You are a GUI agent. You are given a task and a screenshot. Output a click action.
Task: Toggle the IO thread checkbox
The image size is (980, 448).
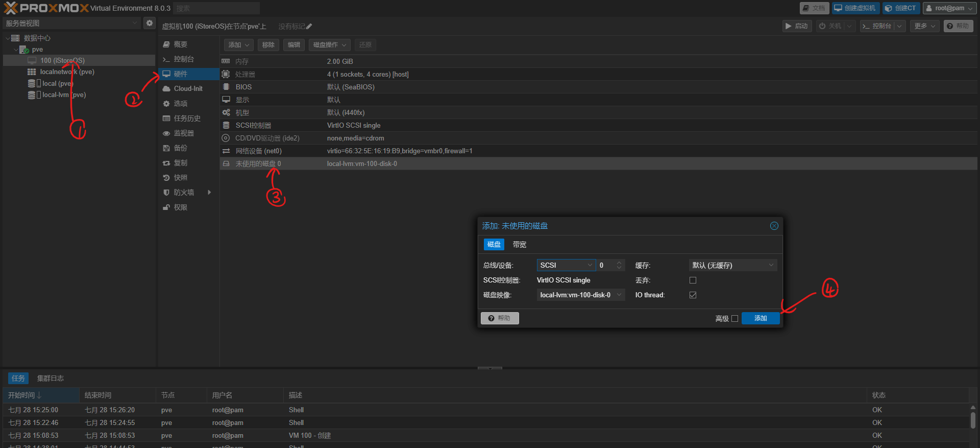point(693,295)
